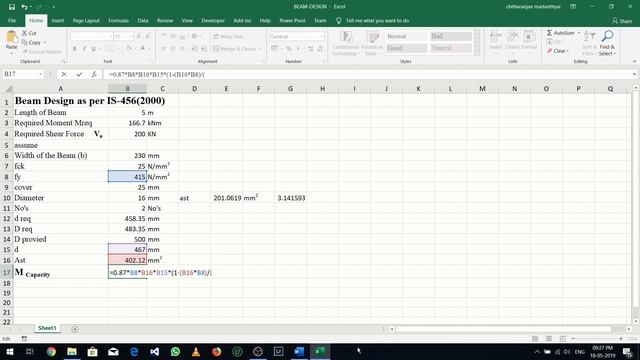Image resolution: width=640 pixels, height=360 pixels.
Task: Toggle Italic formatting button
Action: point(84,49)
